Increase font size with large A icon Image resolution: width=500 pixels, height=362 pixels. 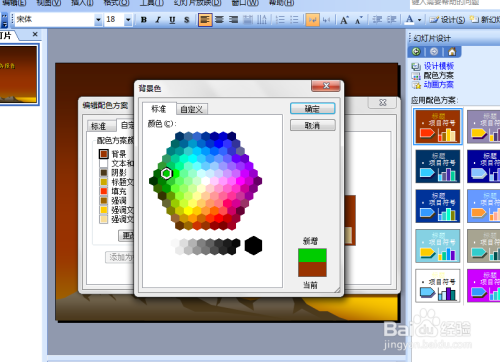coord(345,20)
